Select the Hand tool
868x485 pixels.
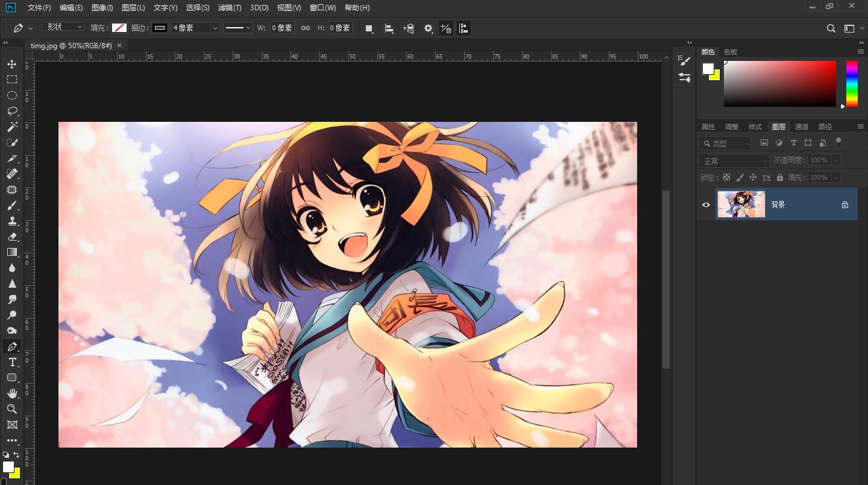[x=11, y=393]
